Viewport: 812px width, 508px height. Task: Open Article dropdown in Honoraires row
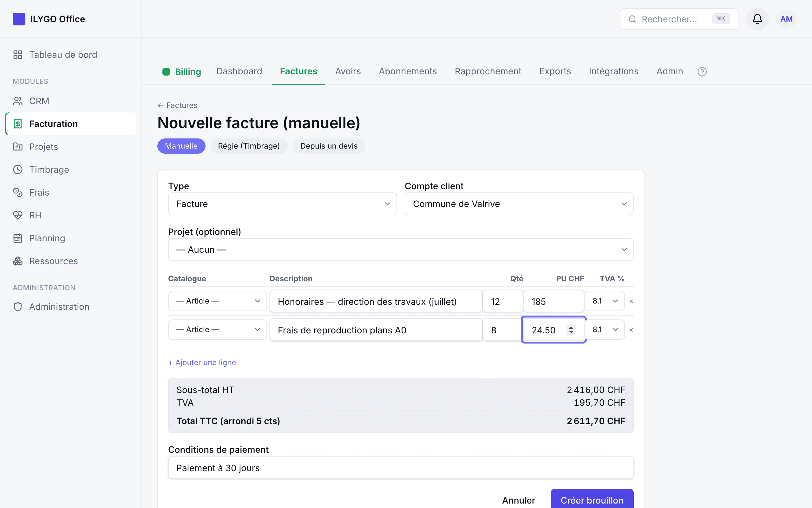pyautogui.click(x=217, y=301)
